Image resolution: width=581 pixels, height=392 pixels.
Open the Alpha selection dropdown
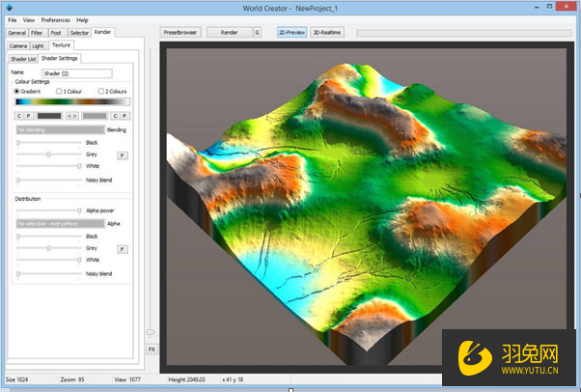[x=60, y=223]
